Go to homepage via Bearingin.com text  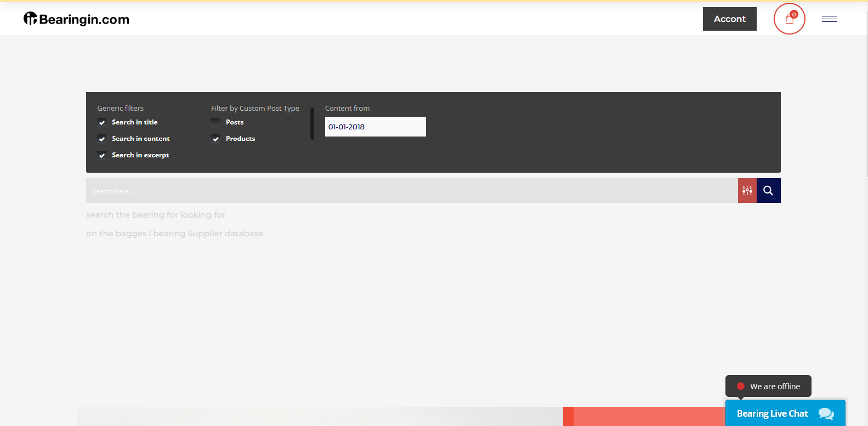click(84, 20)
